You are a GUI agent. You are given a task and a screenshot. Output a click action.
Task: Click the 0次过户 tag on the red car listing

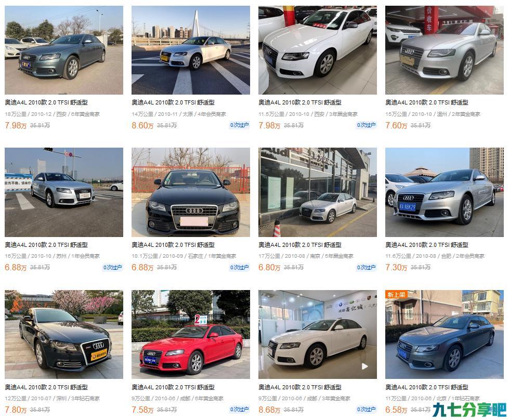[239, 409]
